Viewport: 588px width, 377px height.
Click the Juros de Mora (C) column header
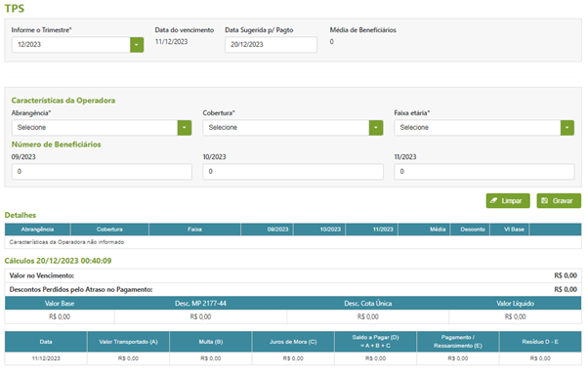click(x=293, y=342)
